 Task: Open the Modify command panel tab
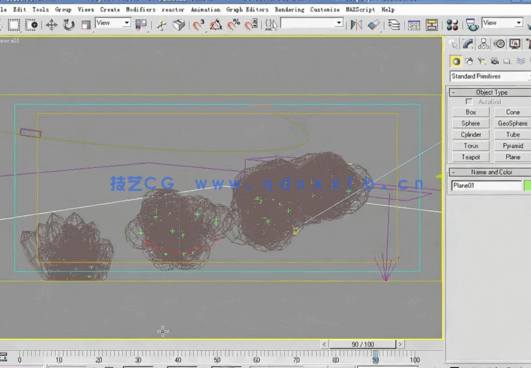point(468,44)
